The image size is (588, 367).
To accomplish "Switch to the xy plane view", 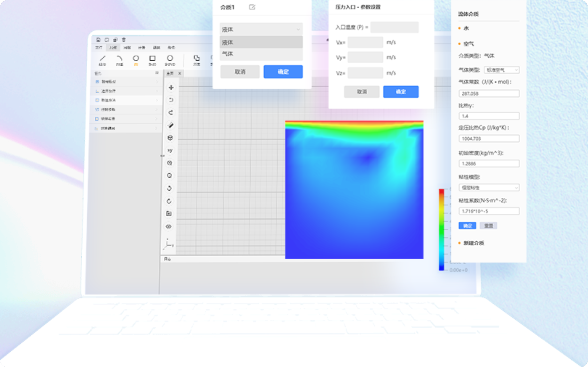I will [x=170, y=150].
